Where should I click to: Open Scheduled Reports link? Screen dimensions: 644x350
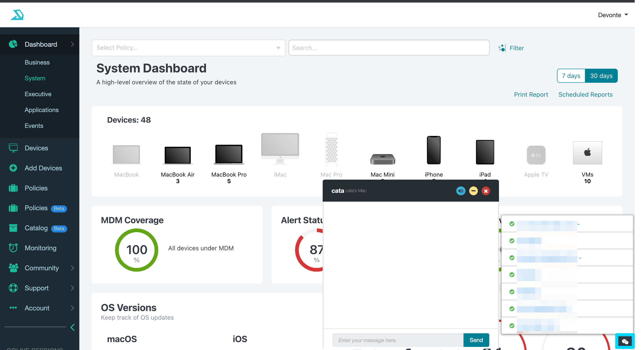pos(585,94)
